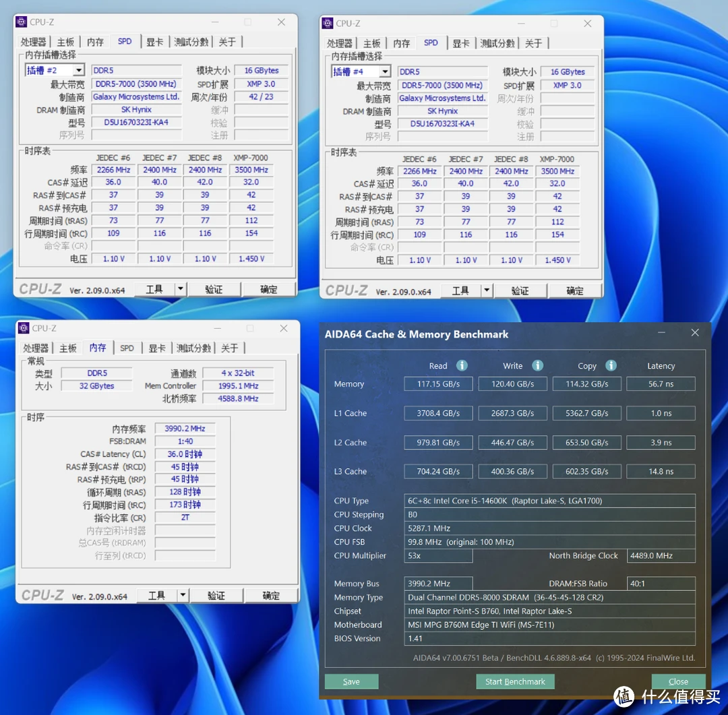Viewport: 728px width, 715px height.
Task: Expand the 工具 arrow in the CPU-Z memory-timings window
Action: click(183, 595)
